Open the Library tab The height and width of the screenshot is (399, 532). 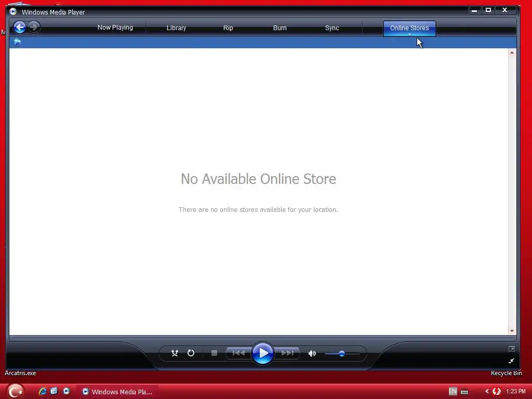click(x=176, y=28)
